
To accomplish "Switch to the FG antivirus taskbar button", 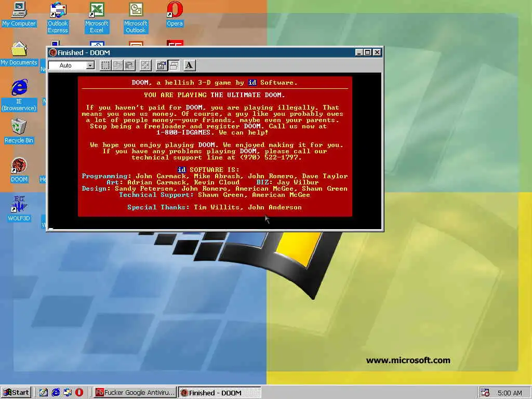I will pyautogui.click(x=135, y=393).
